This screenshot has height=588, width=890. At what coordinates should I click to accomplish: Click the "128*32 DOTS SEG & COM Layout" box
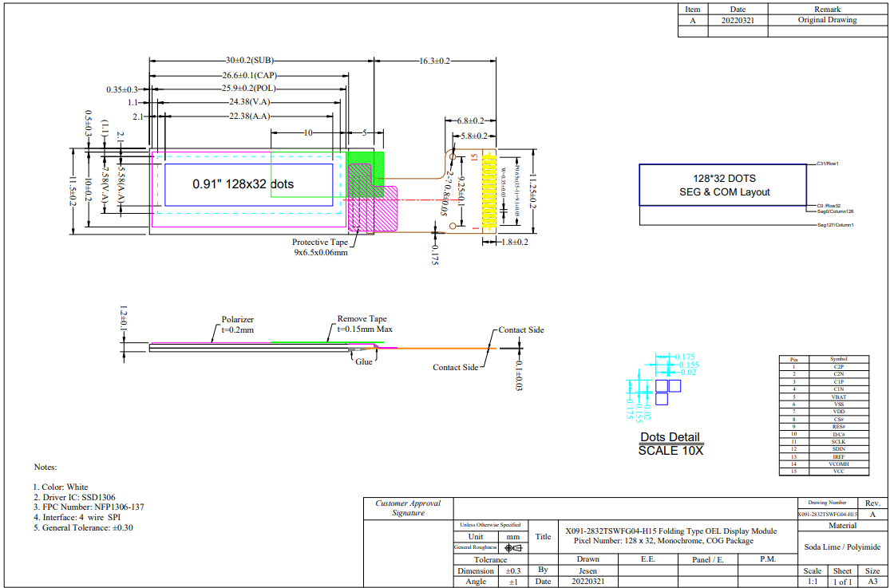coord(722,185)
